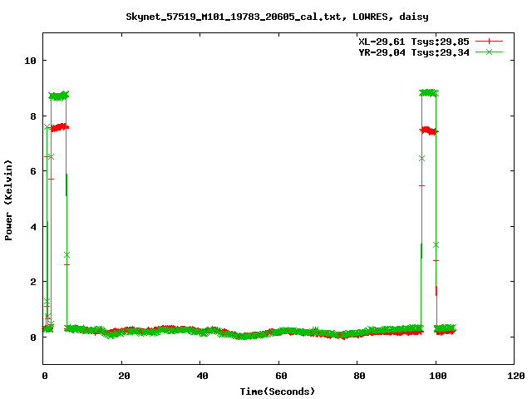This screenshot has width=532, height=399.
Task: Select the XL-29.61 Tsys:29.85 legend entry
Action: [x=414, y=42]
